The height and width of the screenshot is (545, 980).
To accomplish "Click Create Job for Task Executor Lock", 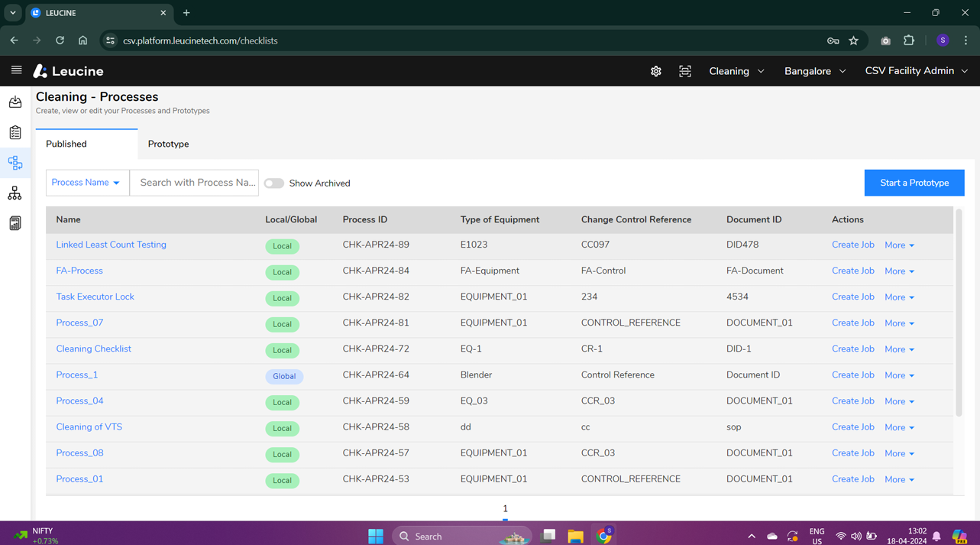I will pyautogui.click(x=852, y=297).
